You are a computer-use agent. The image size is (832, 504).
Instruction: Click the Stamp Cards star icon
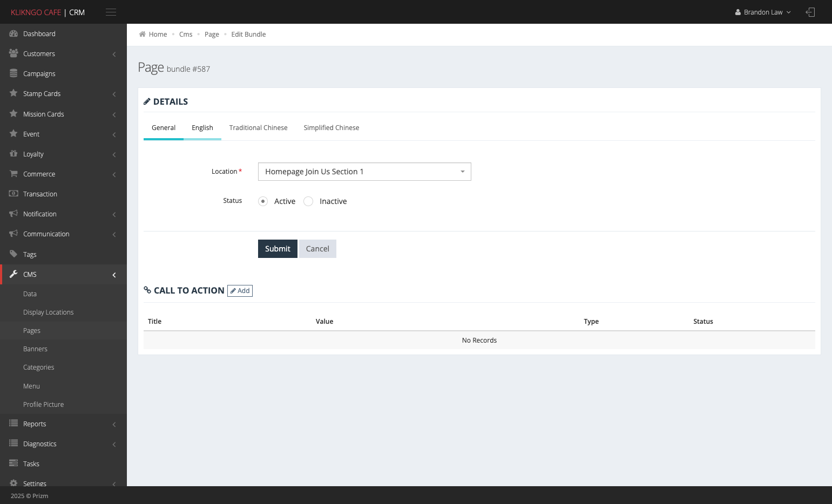pyautogui.click(x=13, y=93)
